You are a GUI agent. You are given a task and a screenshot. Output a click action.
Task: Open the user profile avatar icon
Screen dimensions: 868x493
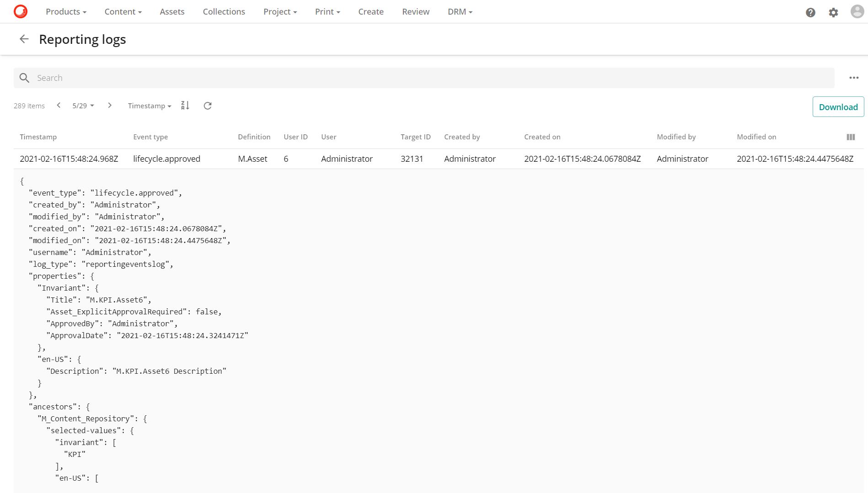click(857, 11)
